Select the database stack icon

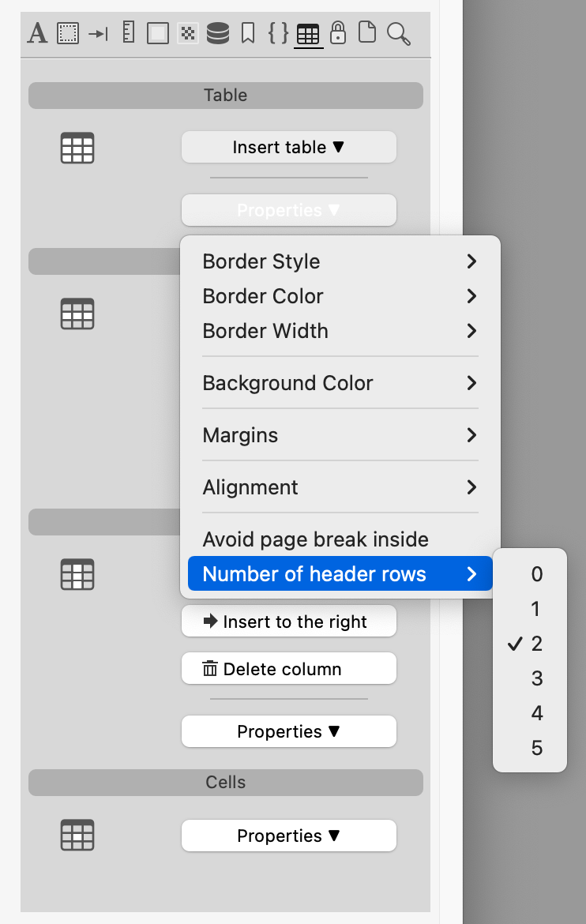(218, 34)
